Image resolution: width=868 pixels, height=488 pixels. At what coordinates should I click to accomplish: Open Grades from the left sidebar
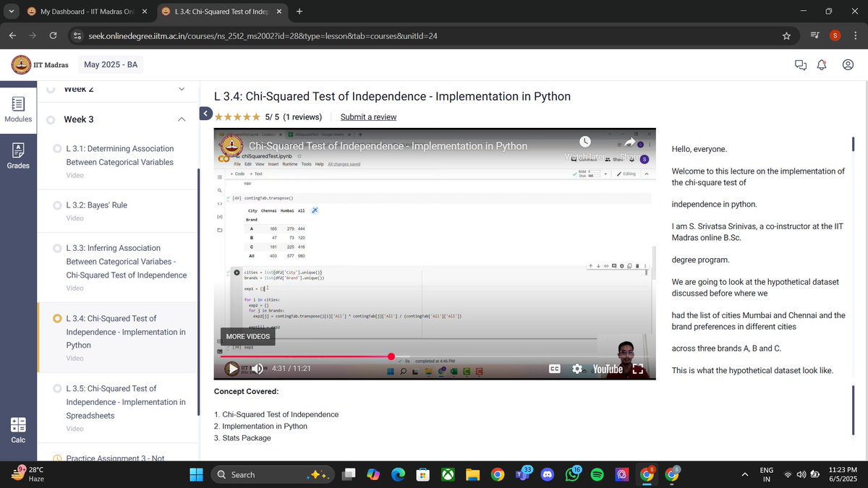pos(17,155)
